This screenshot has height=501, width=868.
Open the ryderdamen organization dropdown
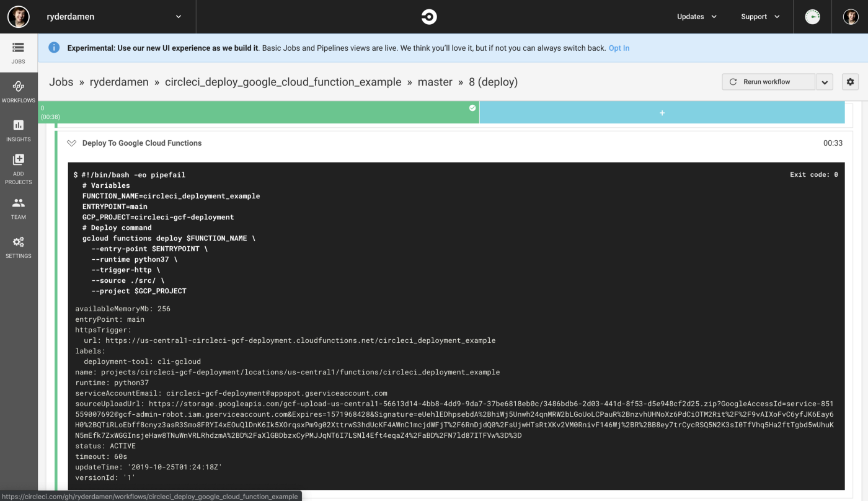[114, 17]
